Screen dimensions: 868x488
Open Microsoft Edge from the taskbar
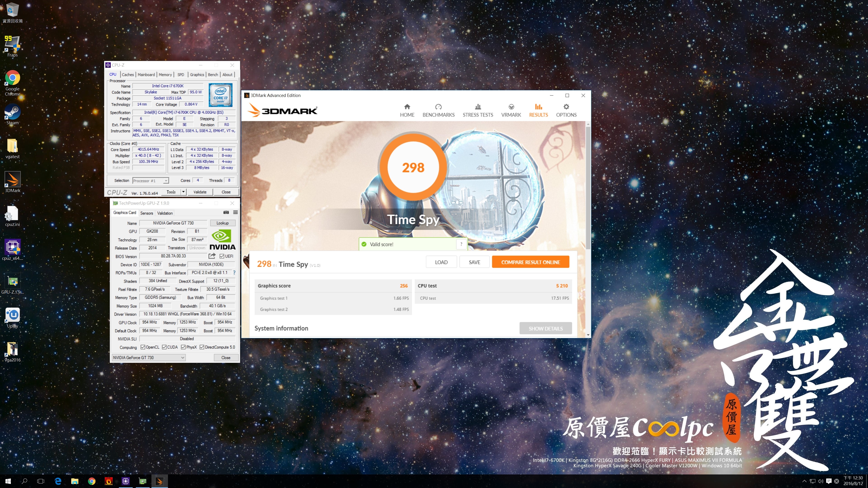[58, 481]
